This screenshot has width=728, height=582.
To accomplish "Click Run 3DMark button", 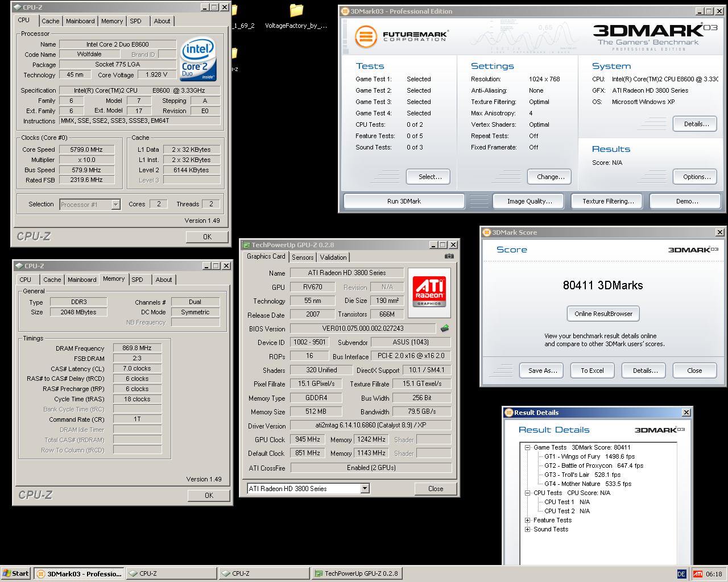I will [404, 201].
